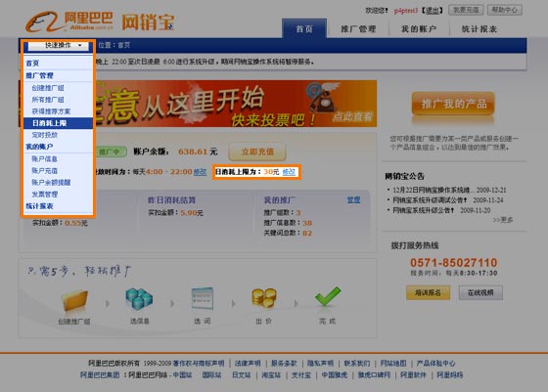548x392 pixels.
Task: Open the 2009-11-20 网销宝系统升级公告
Action: 424,210
